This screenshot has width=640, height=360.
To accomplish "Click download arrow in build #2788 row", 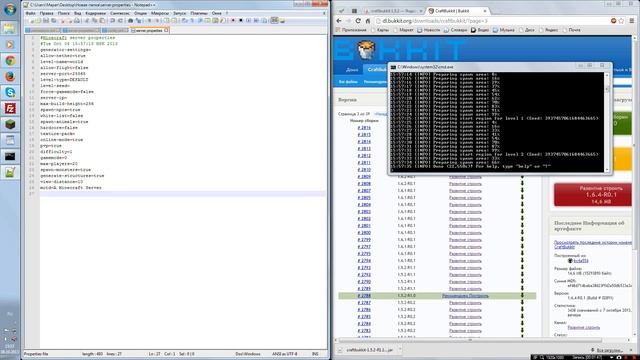I will click(x=522, y=296).
